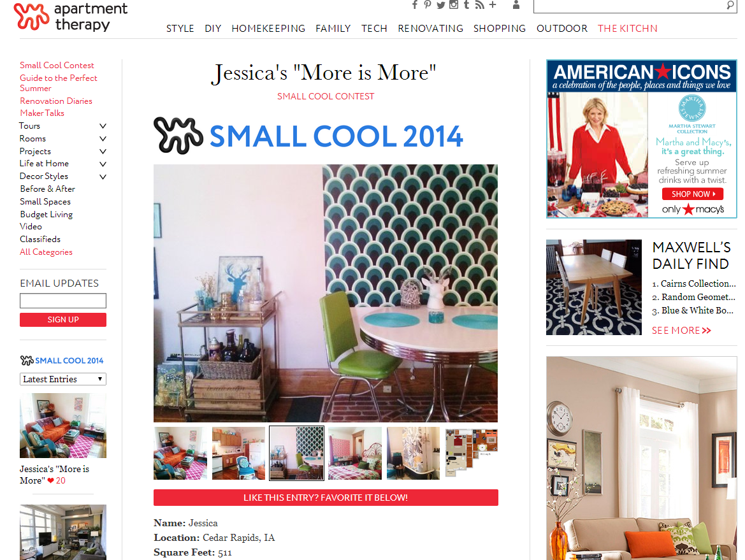This screenshot has height=560, width=745.
Task: Open the Instagram camera icon
Action: 454,4
